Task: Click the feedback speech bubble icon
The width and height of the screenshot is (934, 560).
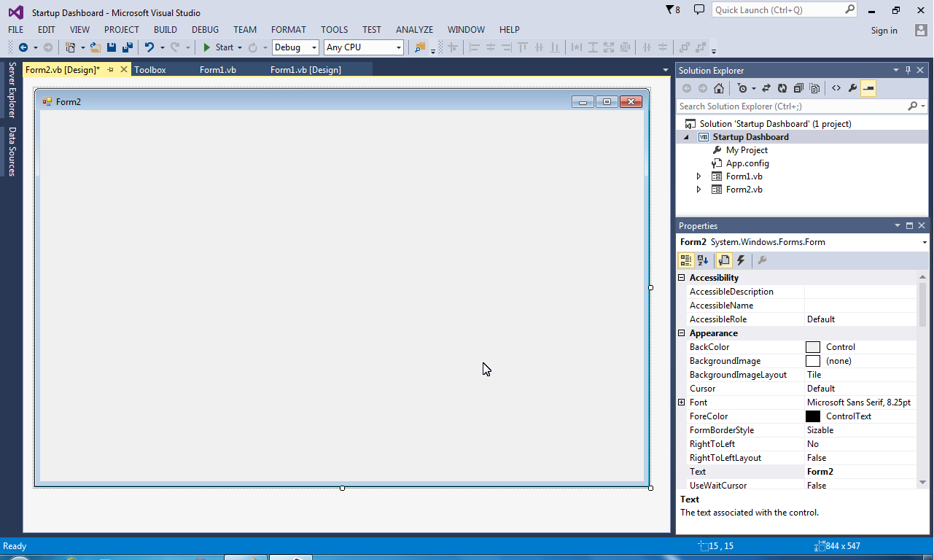Action: tap(699, 10)
